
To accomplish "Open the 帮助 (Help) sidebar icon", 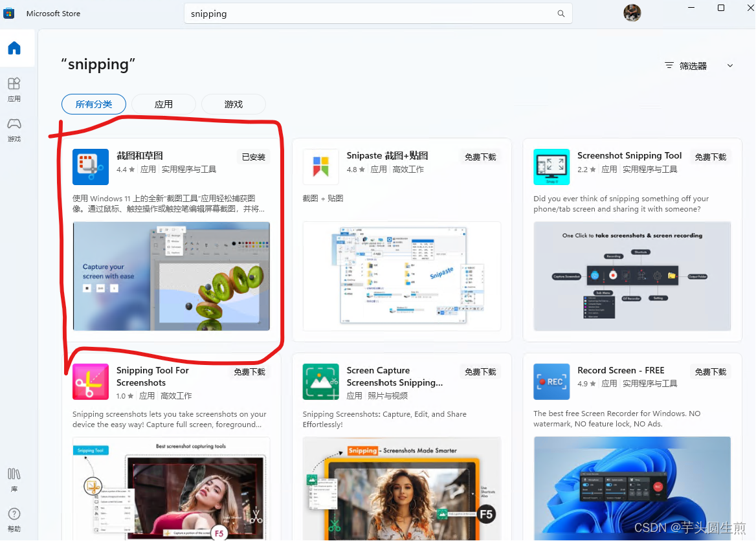I will (14, 520).
